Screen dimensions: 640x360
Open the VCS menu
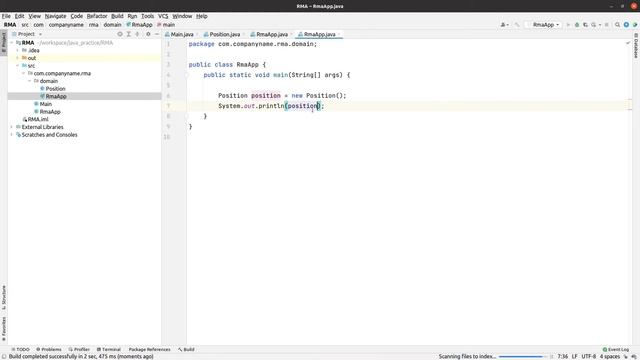163,16
